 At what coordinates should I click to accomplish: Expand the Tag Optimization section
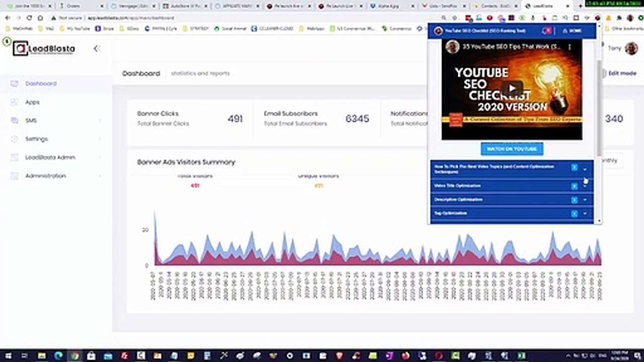[x=585, y=213]
